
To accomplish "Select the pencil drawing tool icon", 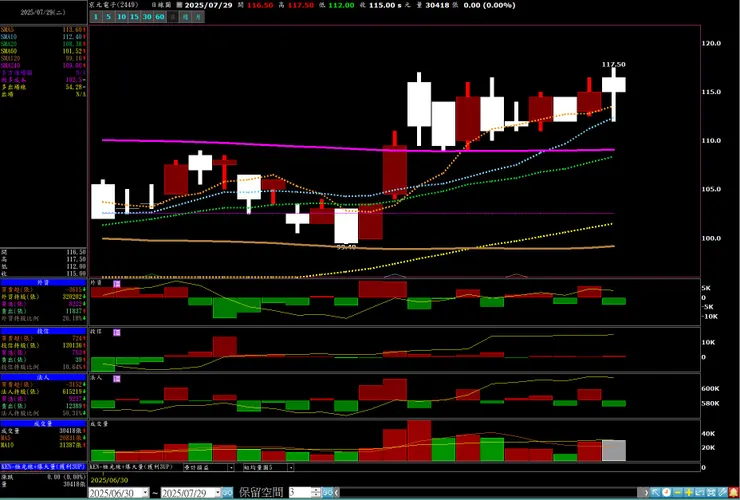I will 722,492.
